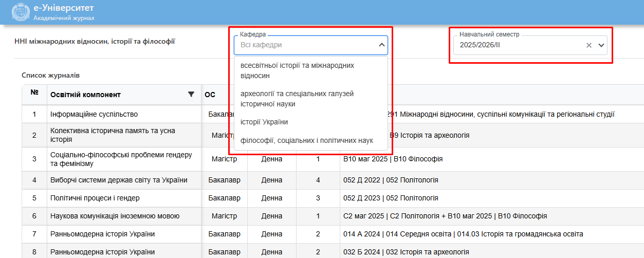The width and height of the screenshot is (644, 258).
Task: Open Колективна історична память journal
Action: click(x=113, y=135)
